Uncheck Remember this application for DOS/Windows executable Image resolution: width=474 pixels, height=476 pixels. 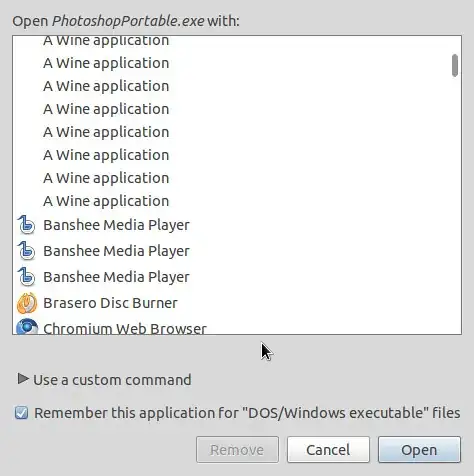(x=22, y=413)
